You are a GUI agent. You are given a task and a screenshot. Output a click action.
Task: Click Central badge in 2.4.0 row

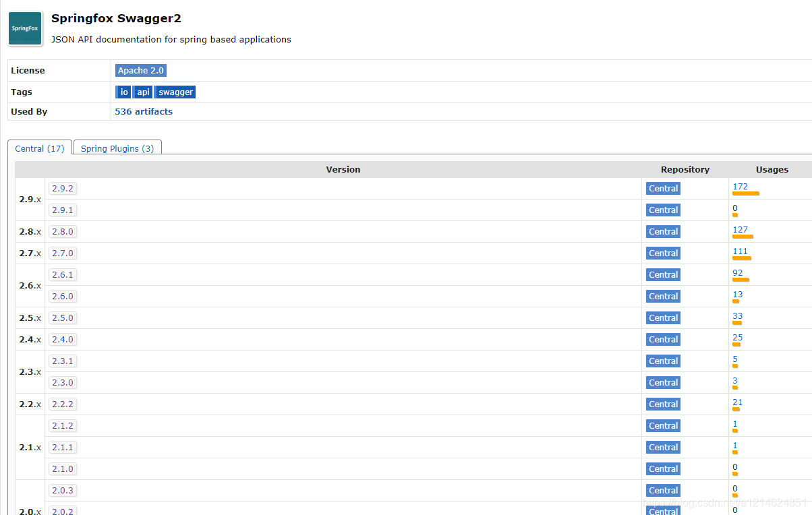[663, 340]
